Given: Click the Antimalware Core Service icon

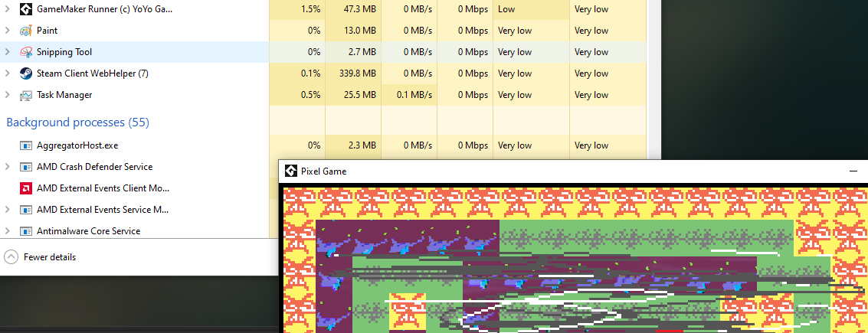Looking at the screenshot, I should [x=25, y=231].
